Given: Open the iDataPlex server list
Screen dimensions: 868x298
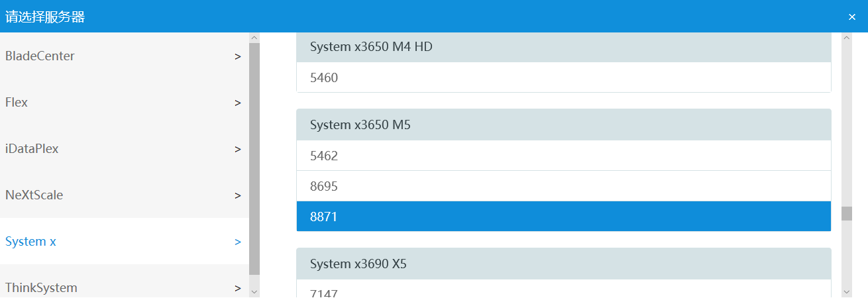Looking at the screenshot, I should tap(32, 149).
